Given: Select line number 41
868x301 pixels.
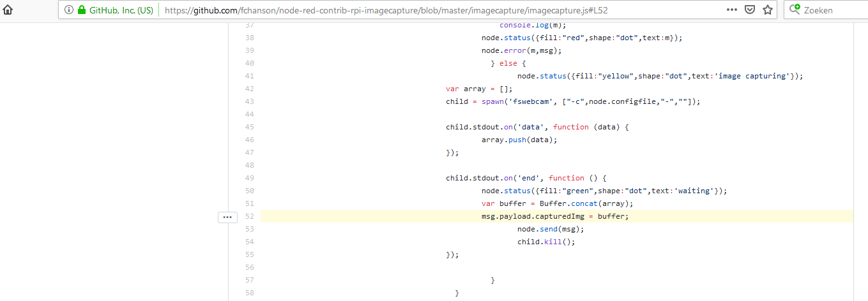Looking at the screenshot, I should [x=249, y=76].
